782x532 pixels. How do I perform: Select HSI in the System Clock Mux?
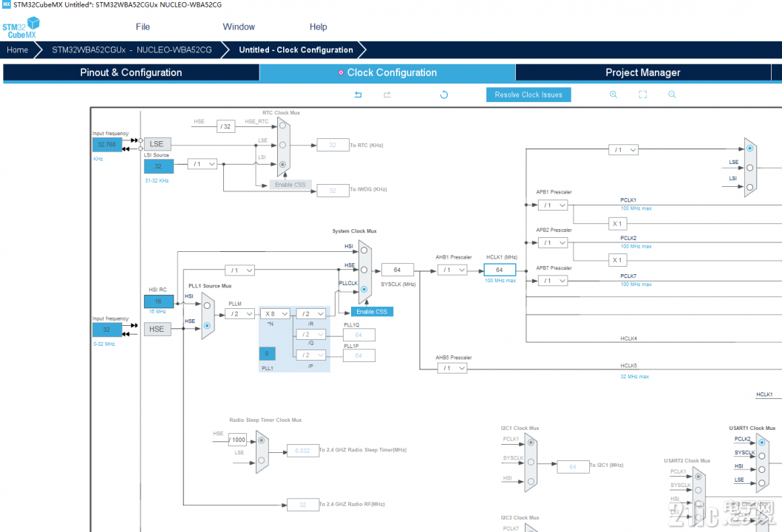click(x=364, y=250)
